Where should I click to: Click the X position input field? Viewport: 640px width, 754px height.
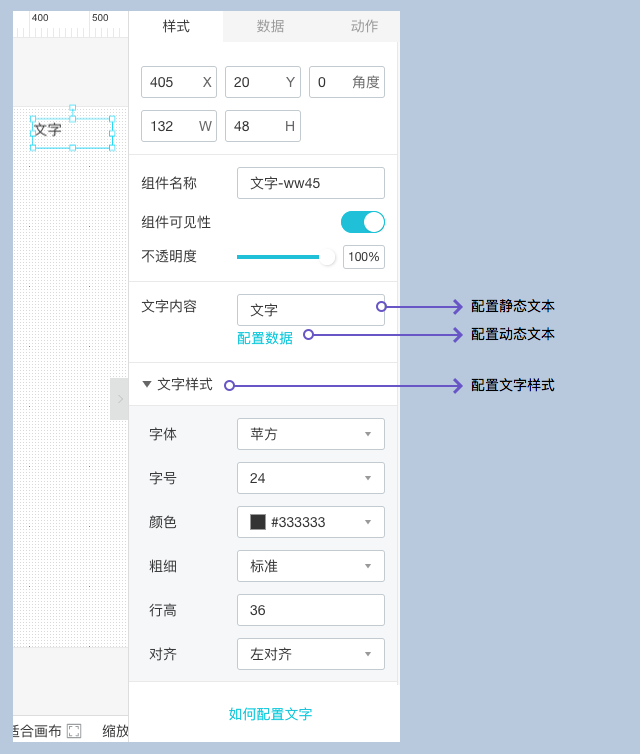click(172, 82)
